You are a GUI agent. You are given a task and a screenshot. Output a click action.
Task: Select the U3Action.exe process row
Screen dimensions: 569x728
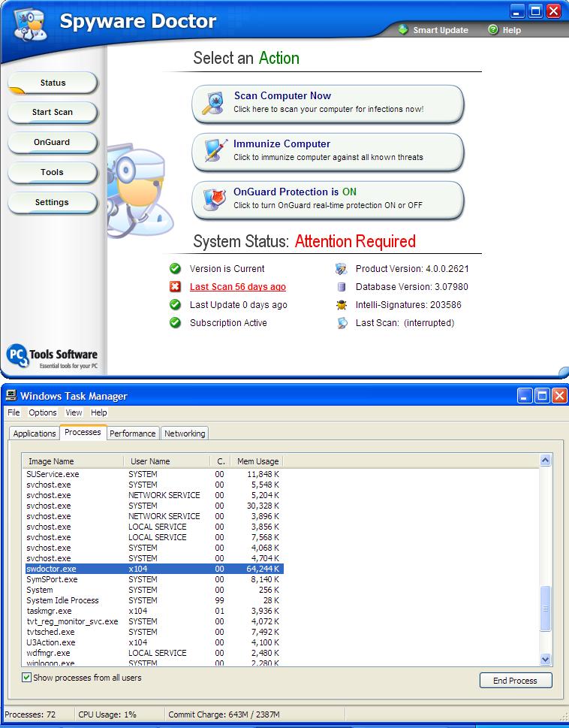pos(154,642)
